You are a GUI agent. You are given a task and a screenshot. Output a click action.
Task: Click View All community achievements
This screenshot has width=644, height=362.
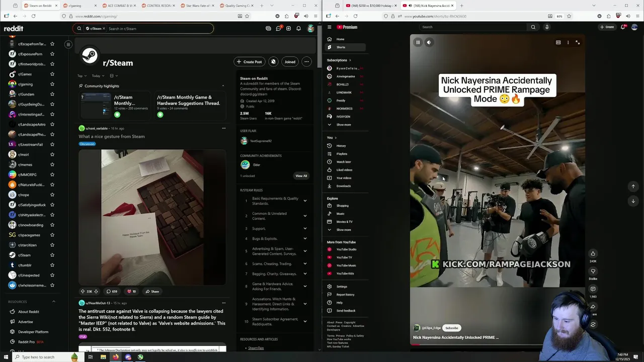pyautogui.click(x=301, y=176)
